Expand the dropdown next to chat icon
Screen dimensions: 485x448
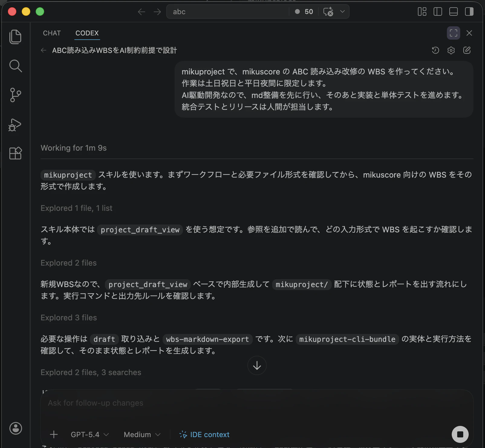coord(342,11)
